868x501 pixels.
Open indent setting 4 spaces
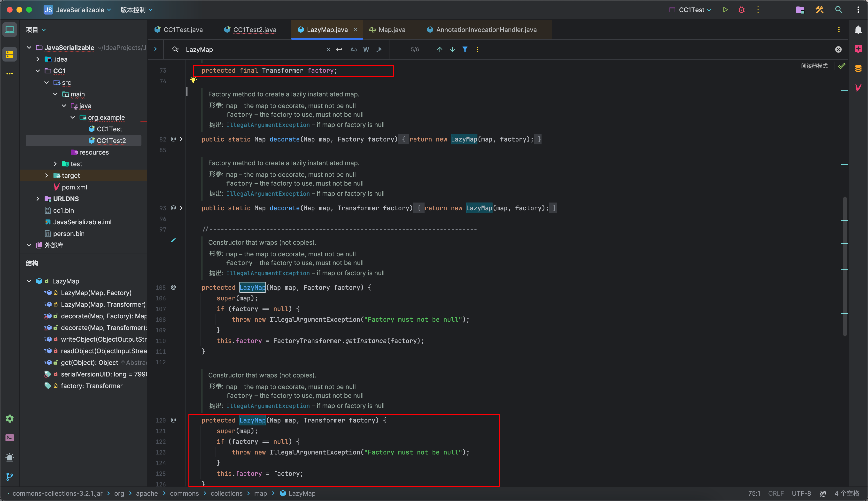coord(847,493)
